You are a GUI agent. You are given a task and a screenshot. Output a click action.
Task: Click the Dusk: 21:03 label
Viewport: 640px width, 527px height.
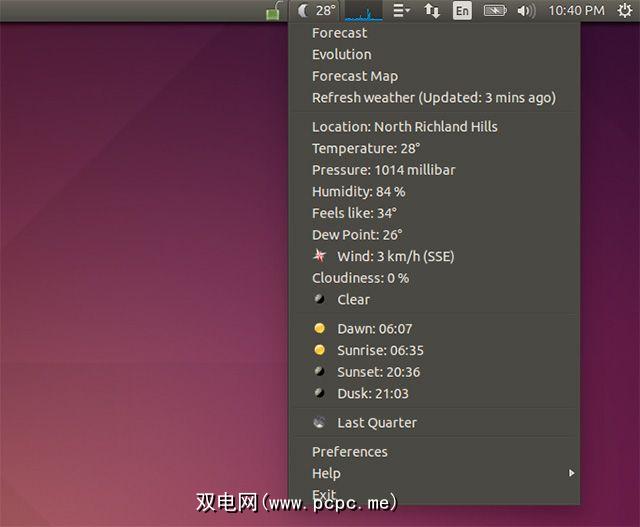(373, 394)
